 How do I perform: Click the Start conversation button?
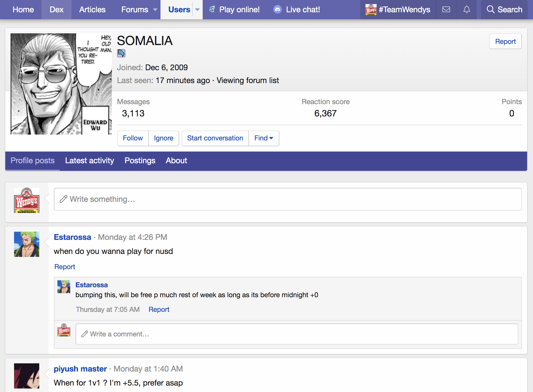coord(215,138)
